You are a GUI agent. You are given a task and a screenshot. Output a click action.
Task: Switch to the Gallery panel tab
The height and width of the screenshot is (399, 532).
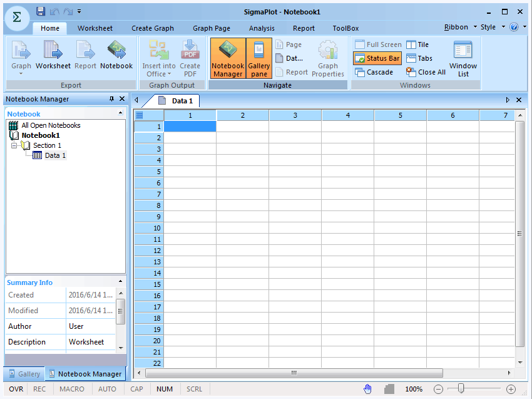[23, 374]
